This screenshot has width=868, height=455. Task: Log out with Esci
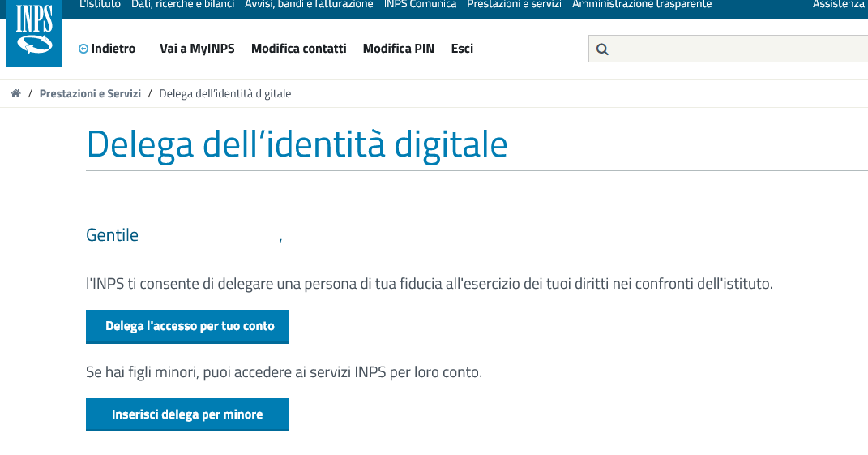coord(462,49)
